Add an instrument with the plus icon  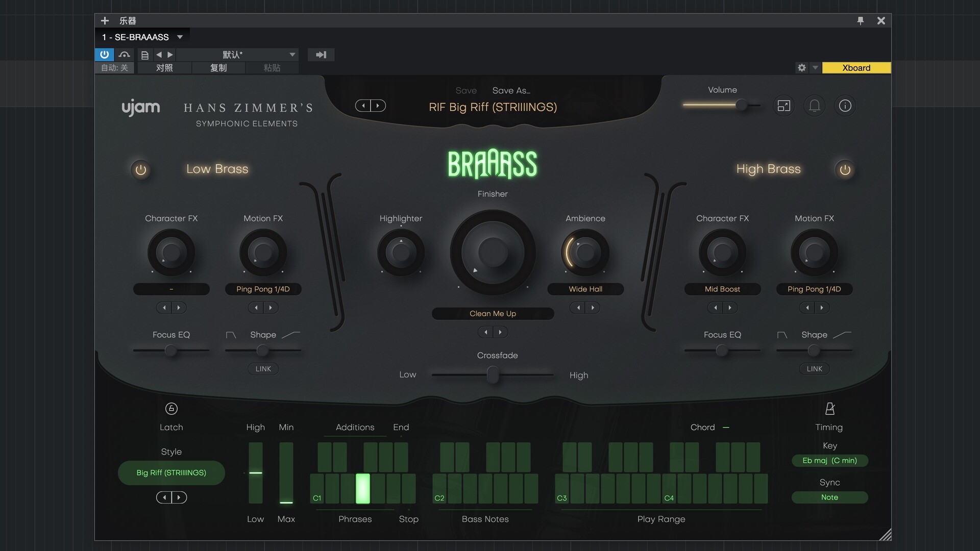(105, 21)
